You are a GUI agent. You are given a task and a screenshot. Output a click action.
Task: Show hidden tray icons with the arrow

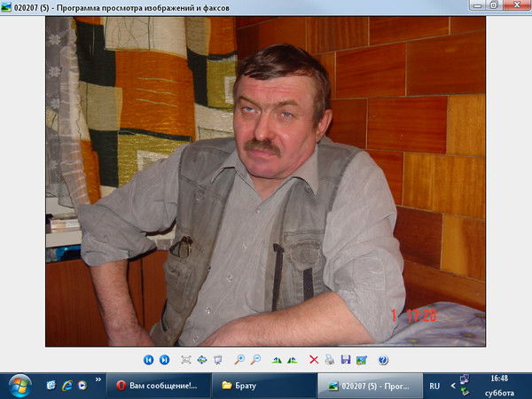tap(452, 386)
